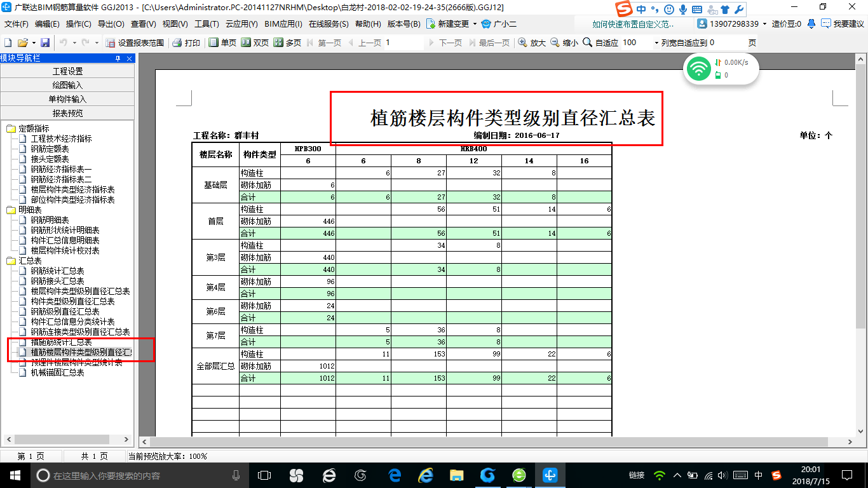Select the 植筋楼层构件类型级别直径汇总表 tree item
Viewport: 868px width, 488px height.
tap(81, 352)
